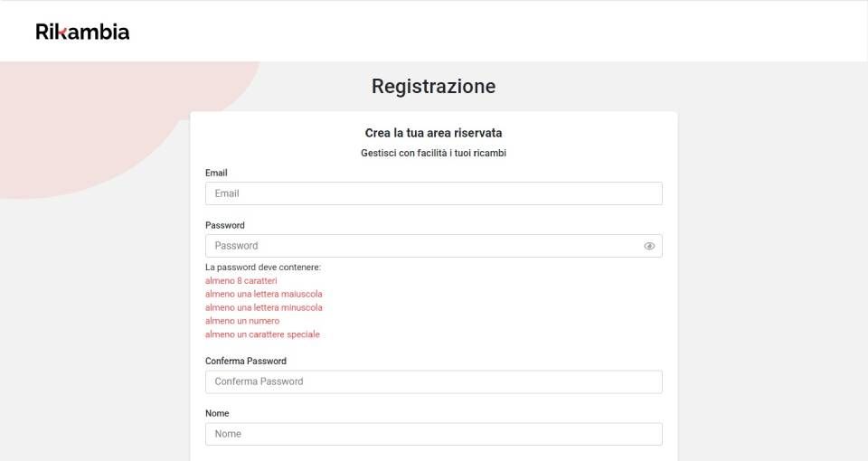The image size is (868, 461).
Task: Click the "almeno un numero" requirement
Action: [242, 321]
